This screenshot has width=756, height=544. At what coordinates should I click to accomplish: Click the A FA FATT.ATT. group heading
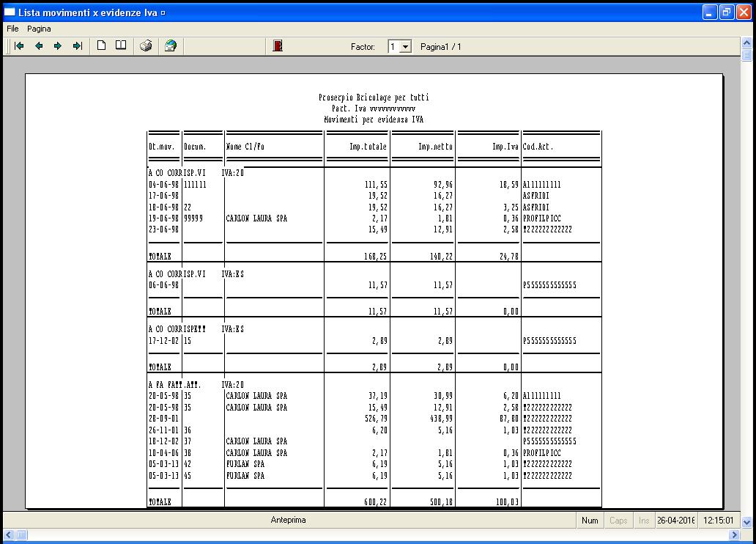point(174,385)
